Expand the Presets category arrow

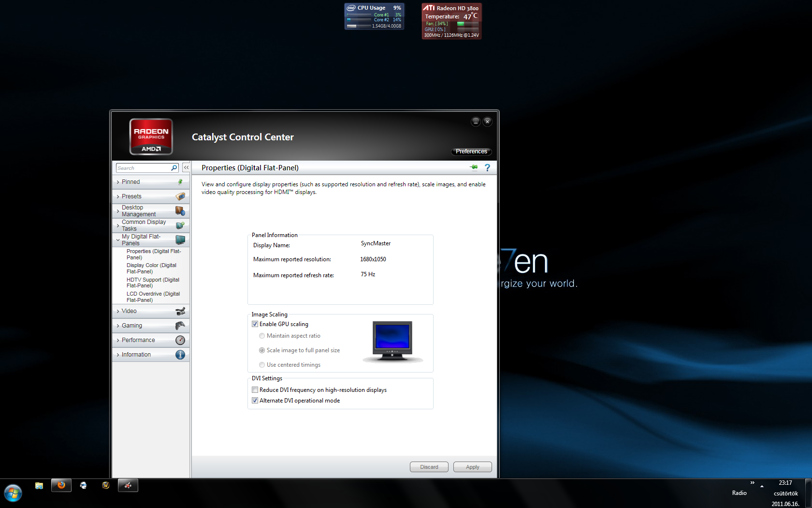click(x=118, y=197)
